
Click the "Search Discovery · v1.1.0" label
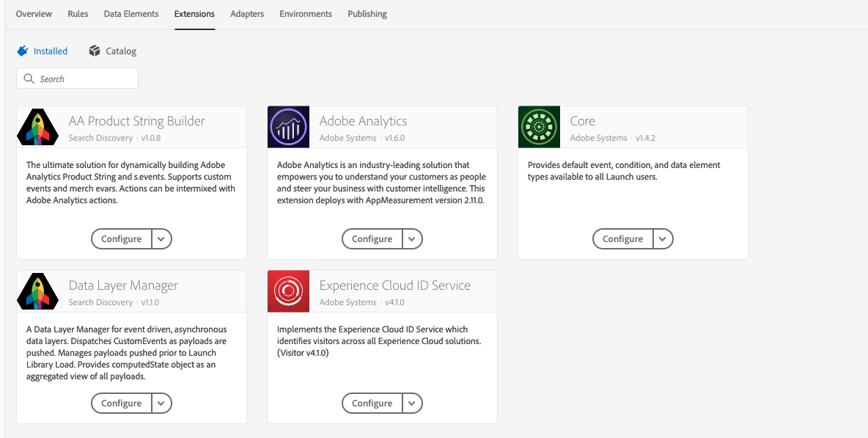pyautogui.click(x=114, y=302)
